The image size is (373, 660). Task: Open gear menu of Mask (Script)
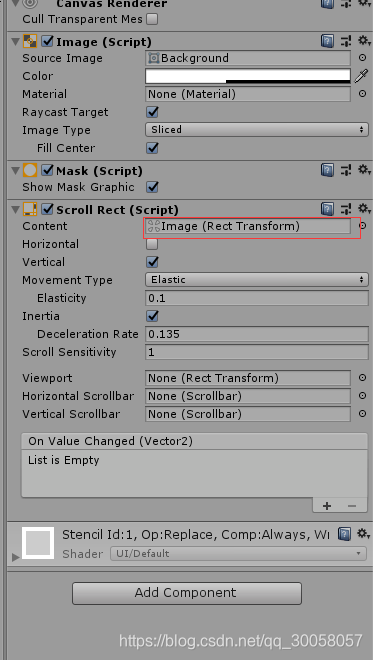click(364, 170)
